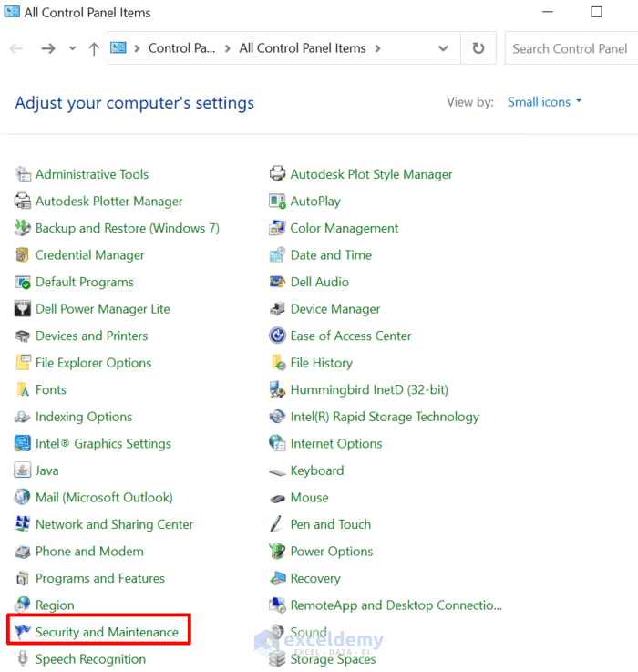Go forward with the navigation arrow
Screen dimensions: 638x672
(48, 48)
